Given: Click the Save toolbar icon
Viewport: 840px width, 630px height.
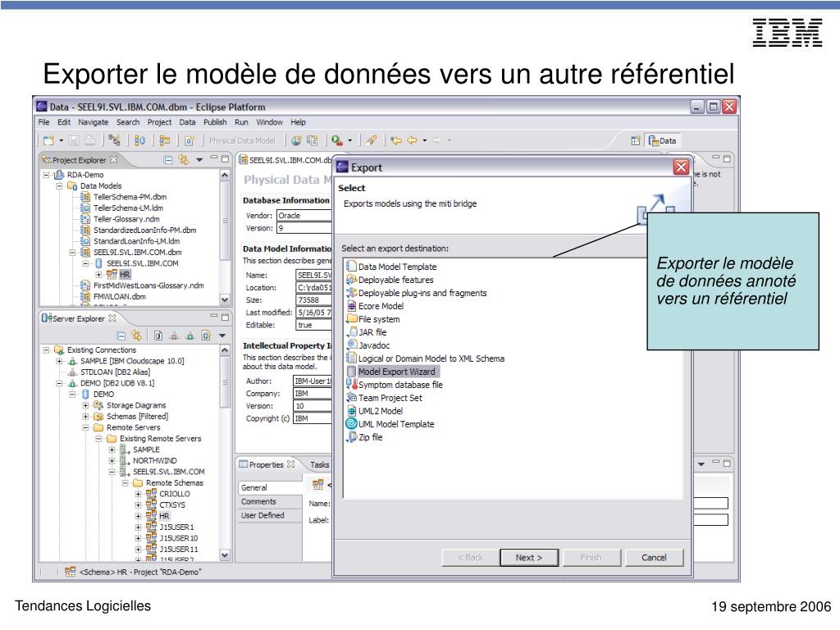Looking at the screenshot, I should point(74,140).
